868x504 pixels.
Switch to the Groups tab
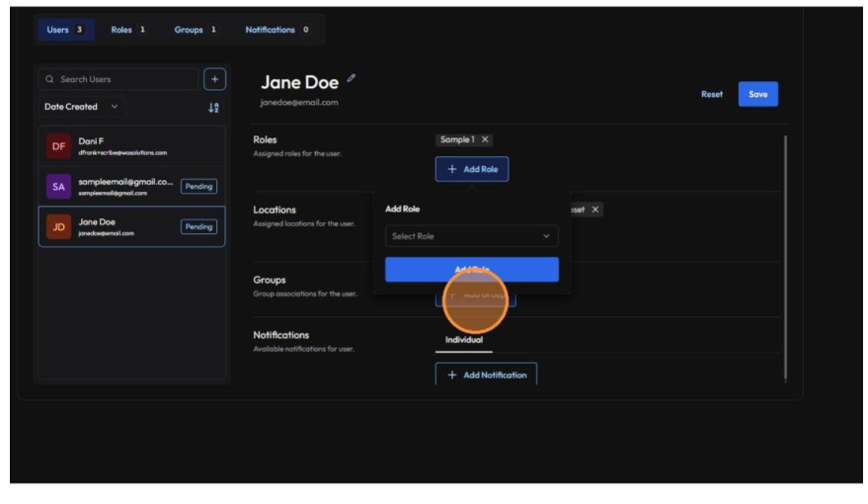click(196, 30)
